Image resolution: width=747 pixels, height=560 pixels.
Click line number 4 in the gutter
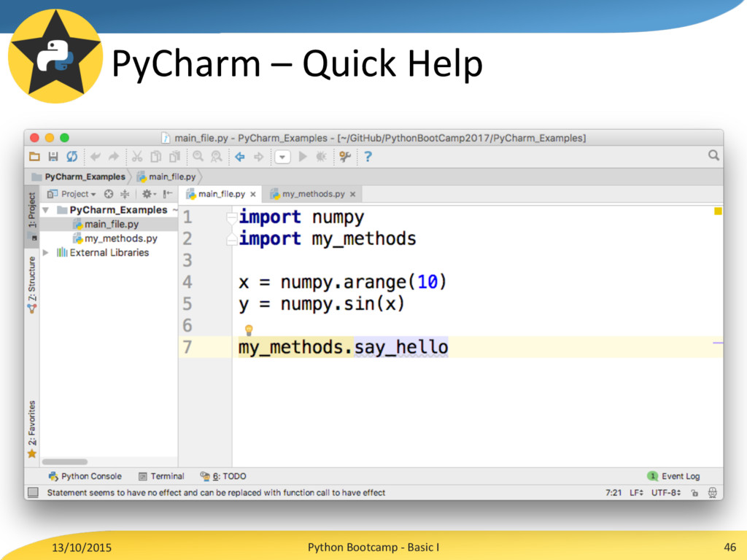click(187, 282)
